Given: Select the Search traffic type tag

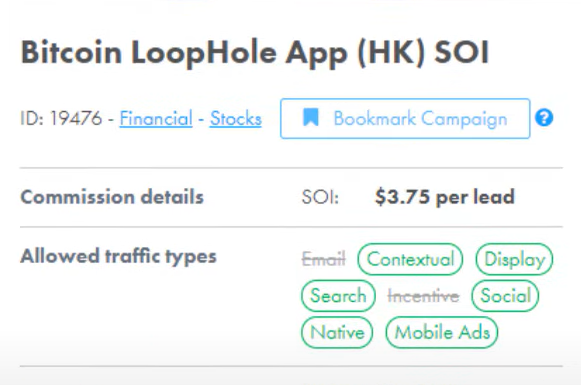Looking at the screenshot, I should pos(338,296).
